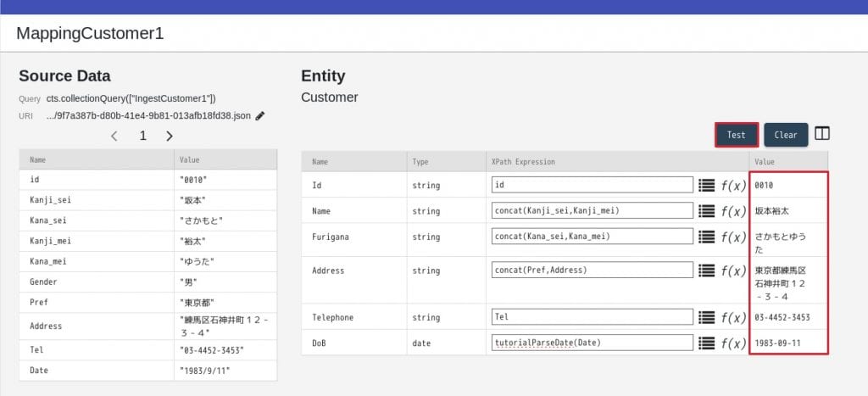868x396 pixels.
Task: Open function picker f(x) for Name row
Action: tap(732, 211)
